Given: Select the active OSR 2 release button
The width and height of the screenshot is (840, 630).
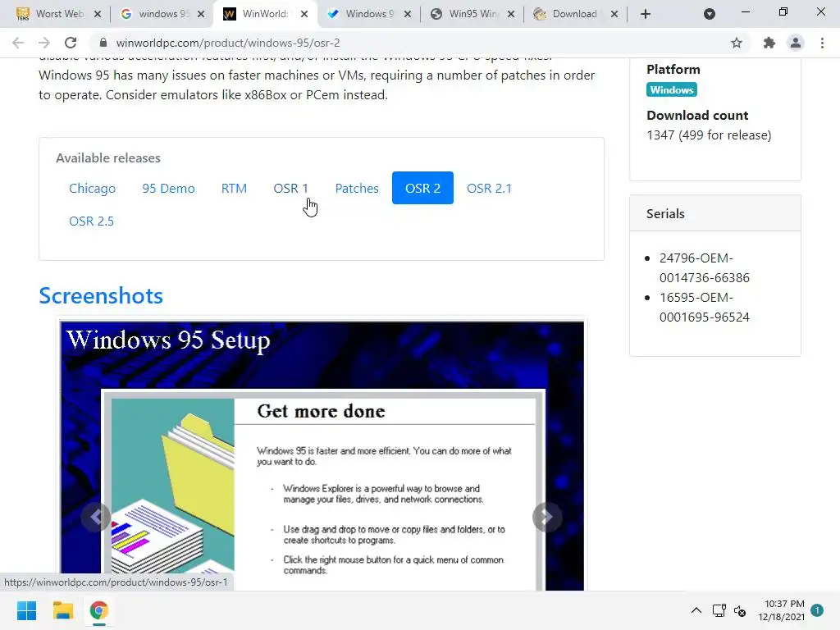Looking at the screenshot, I should (x=422, y=188).
